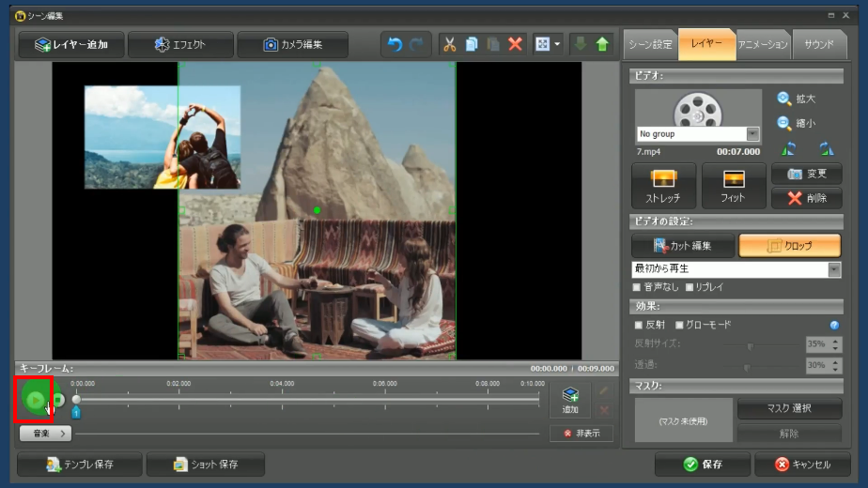The image size is (868, 488).
Task: Enable the 音声なし checkbox
Action: (x=638, y=287)
